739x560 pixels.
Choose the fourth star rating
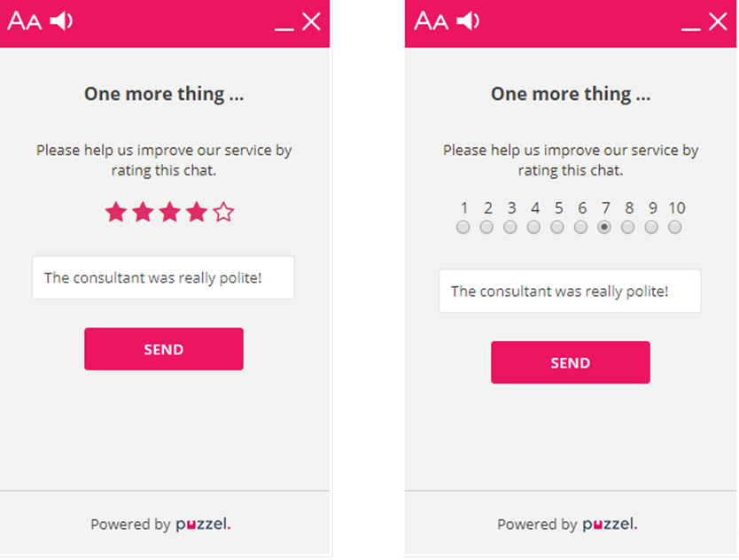pyautogui.click(x=197, y=212)
